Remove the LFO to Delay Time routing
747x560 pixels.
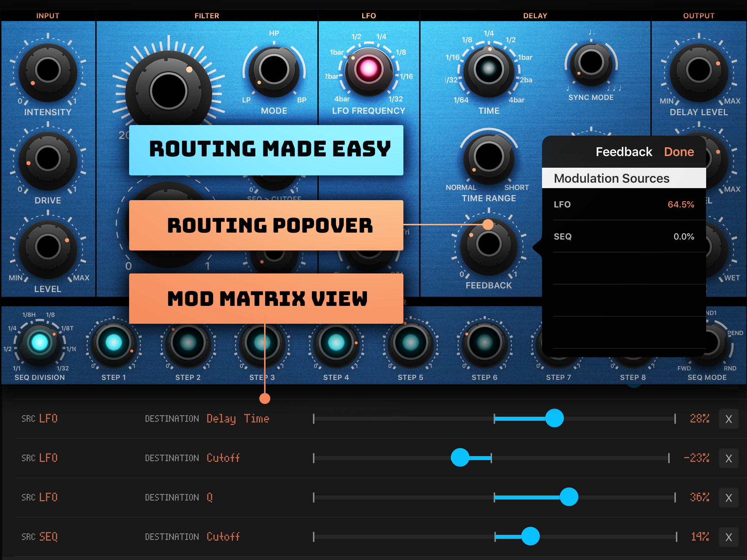(x=728, y=419)
